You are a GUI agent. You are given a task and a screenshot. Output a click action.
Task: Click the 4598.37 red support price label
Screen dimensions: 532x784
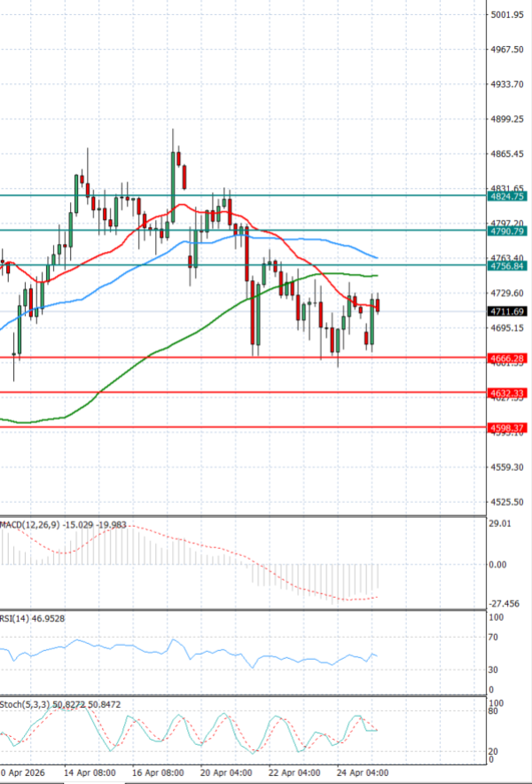(x=507, y=427)
